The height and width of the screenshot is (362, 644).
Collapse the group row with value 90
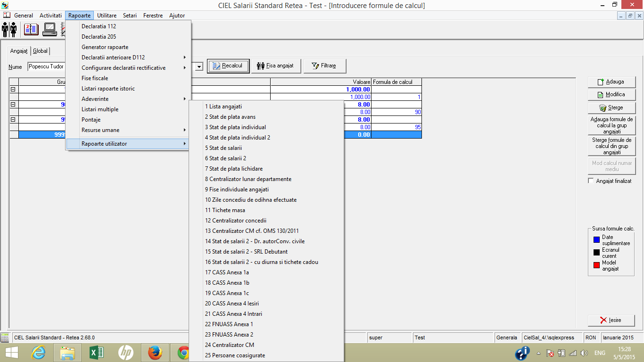13,105
